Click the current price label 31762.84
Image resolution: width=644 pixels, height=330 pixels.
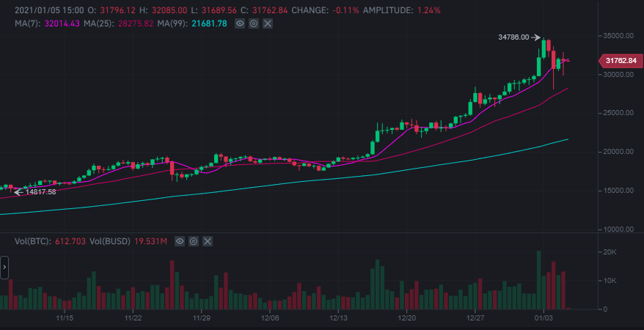pyautogui.click(x=621, y=60)
